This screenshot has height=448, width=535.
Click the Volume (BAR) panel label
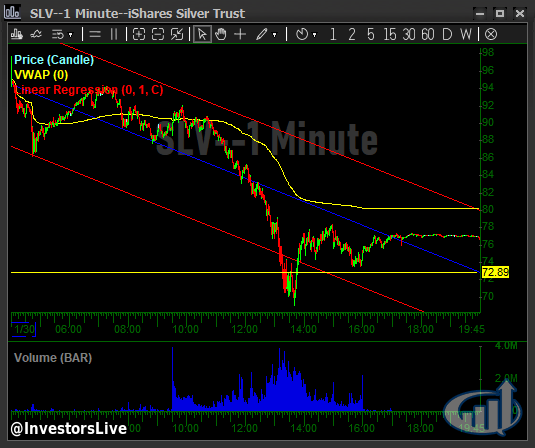(53, 358)
